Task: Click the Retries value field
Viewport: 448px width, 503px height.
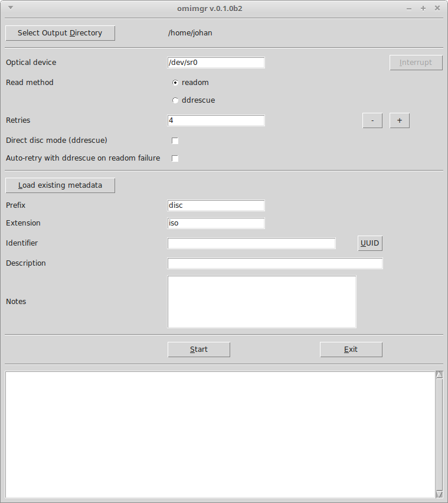Action: coord(216,120)
